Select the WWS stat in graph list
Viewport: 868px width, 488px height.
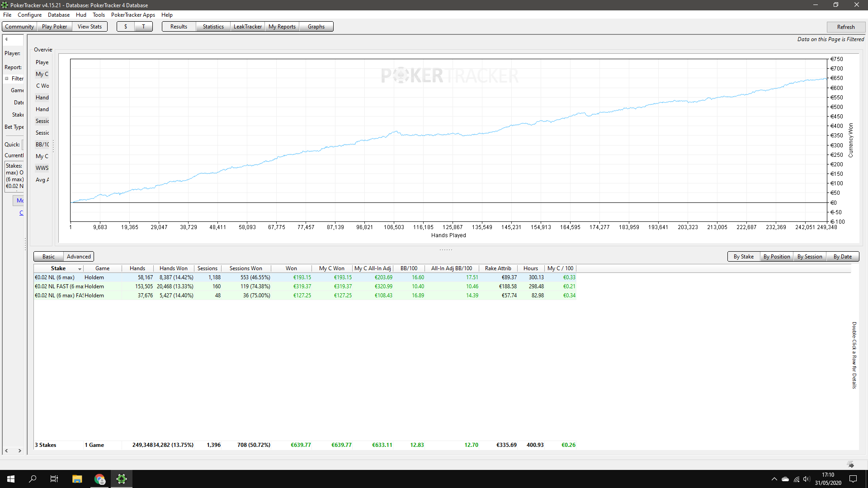point(42,168)
